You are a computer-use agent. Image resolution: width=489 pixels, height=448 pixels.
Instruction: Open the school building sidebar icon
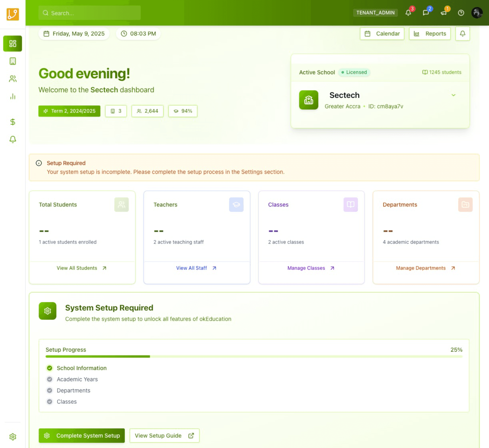pos(12,61)
